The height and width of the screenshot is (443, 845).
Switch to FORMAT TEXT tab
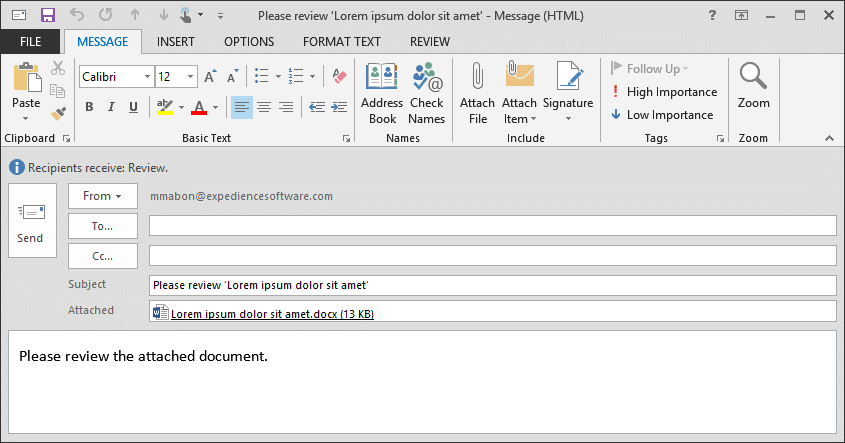[x=342, y=41]
